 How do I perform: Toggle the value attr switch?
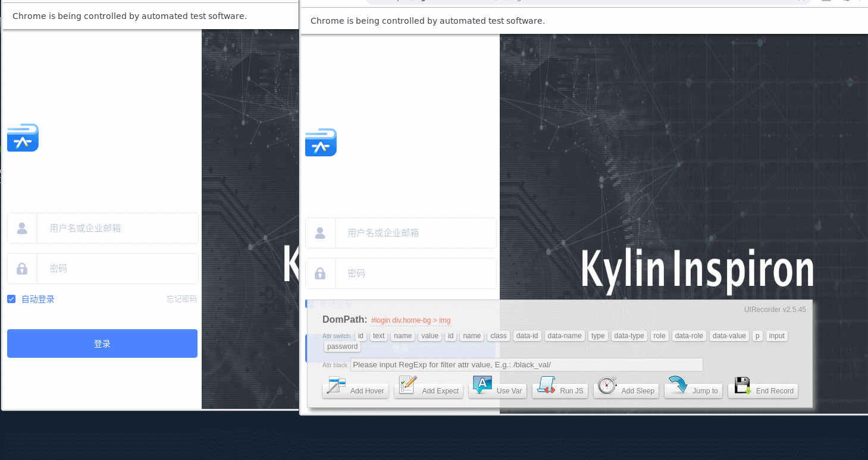pos(430,336)
